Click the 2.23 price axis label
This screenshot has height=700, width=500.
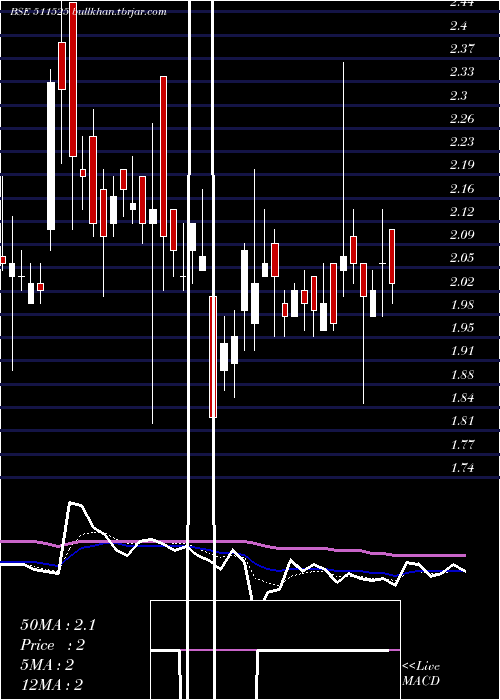(x=462, y=142)
